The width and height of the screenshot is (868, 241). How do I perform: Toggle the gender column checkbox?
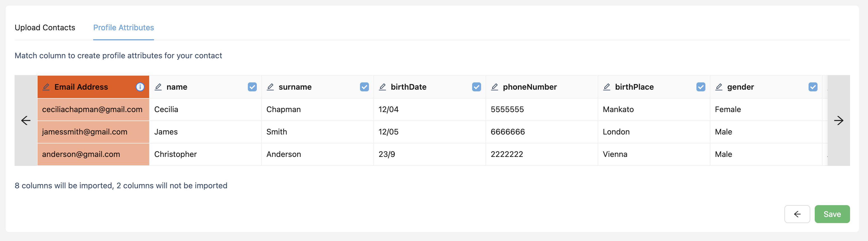(813, 87)
